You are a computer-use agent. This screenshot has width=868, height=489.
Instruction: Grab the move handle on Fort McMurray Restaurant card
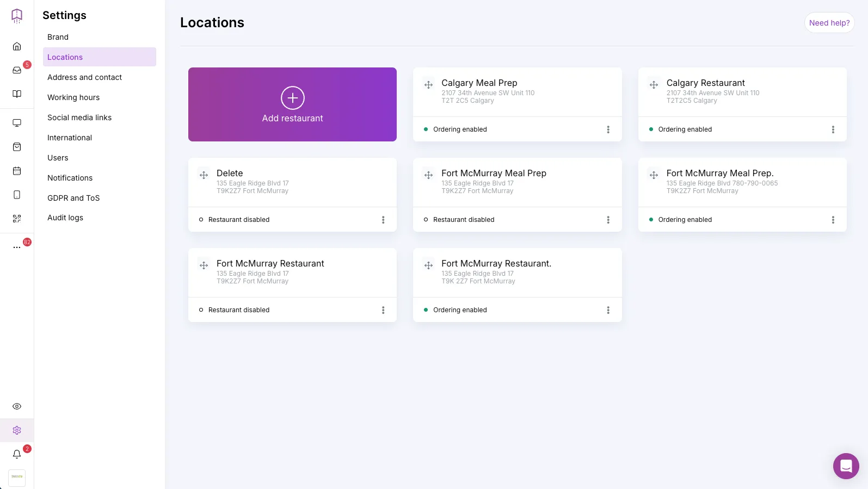pos(204,265)
